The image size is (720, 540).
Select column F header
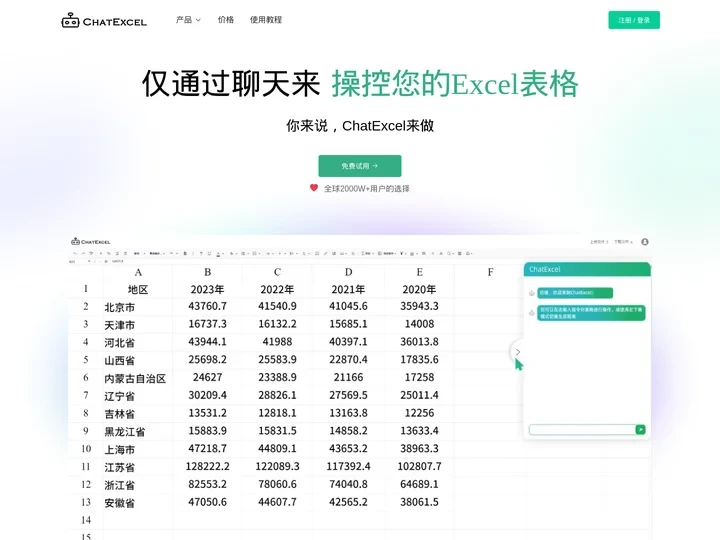tap(490, 272)
